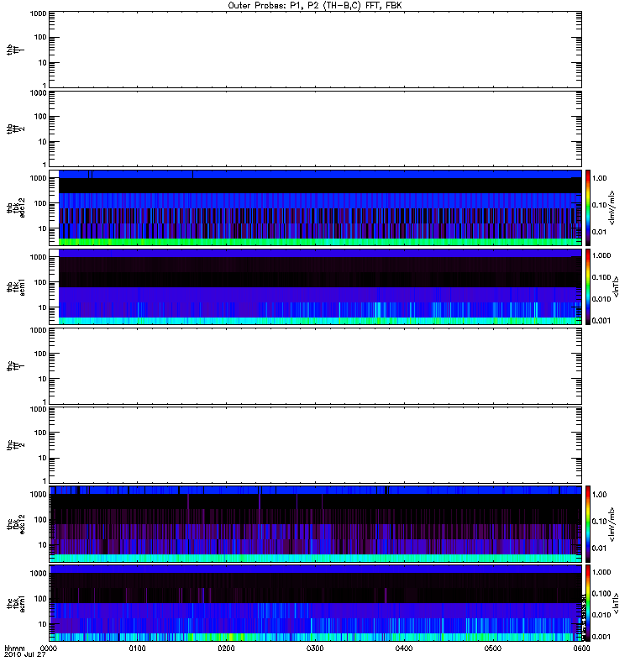The image size is (630, 672).
Task: Click the plot title 'Outer Probes: P1, P2 (TH-B,C) FFT, FBK'
Action: [315, 6]
